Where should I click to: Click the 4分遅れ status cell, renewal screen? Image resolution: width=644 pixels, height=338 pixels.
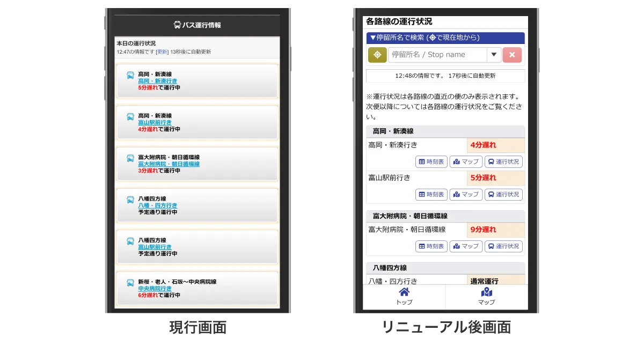[495, 145]
